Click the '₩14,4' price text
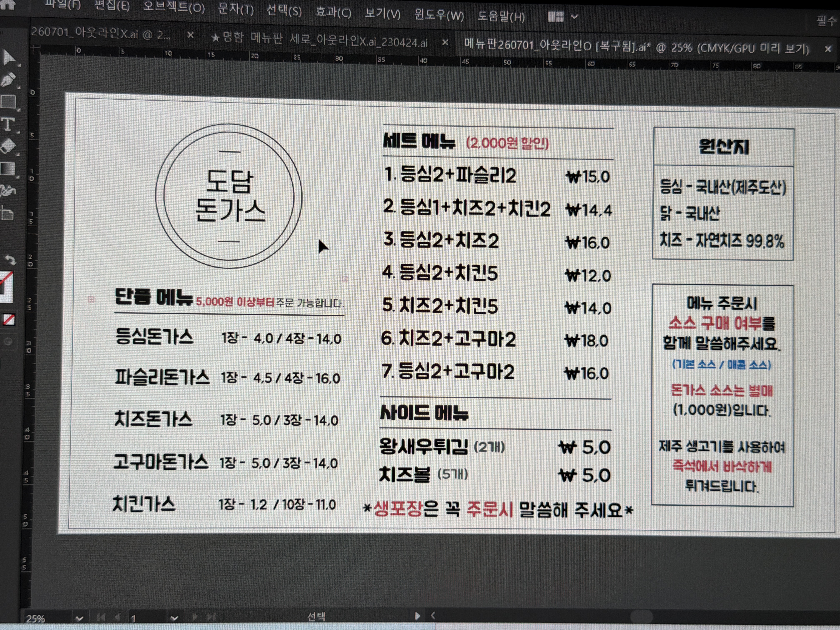This screenshot has width=840, height=630. pyautogui.click(x=589, y=210)
